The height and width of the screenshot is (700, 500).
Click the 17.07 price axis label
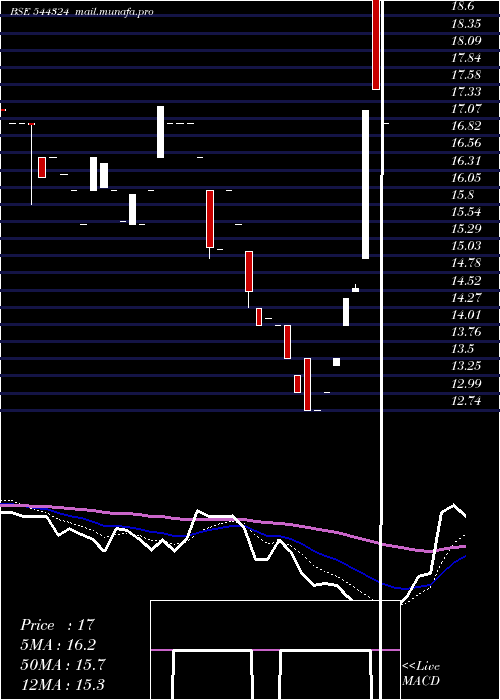466,109
